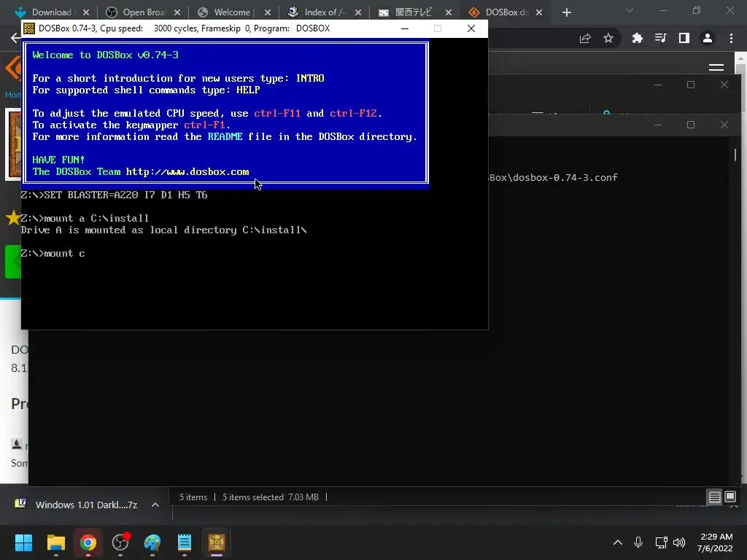Click DOSBox title bar icon
747x560 pixels.
29,28
